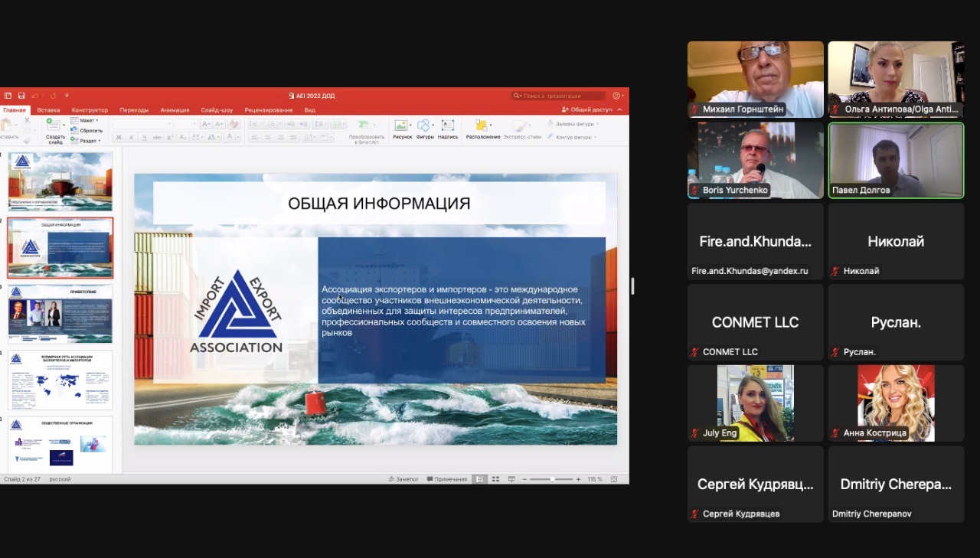
Task: Toggle subscript X₂ formatting
Action: coord(183,138)
